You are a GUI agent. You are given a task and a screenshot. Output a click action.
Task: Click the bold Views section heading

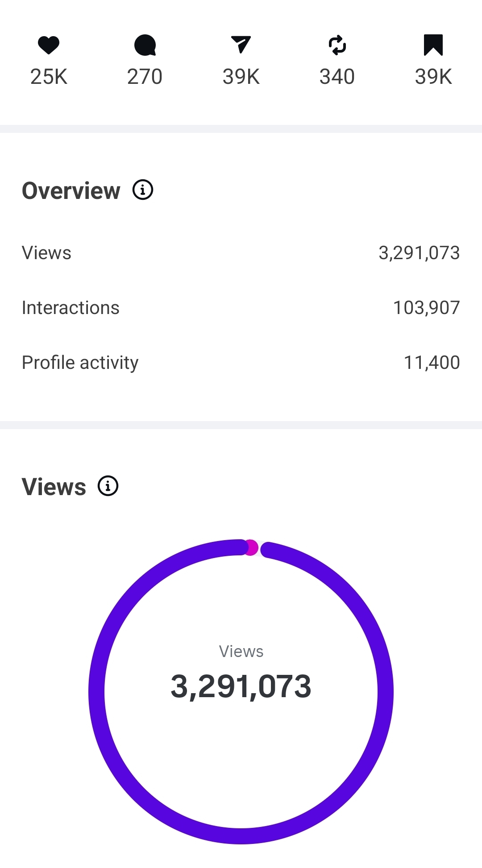click(54, 487)
